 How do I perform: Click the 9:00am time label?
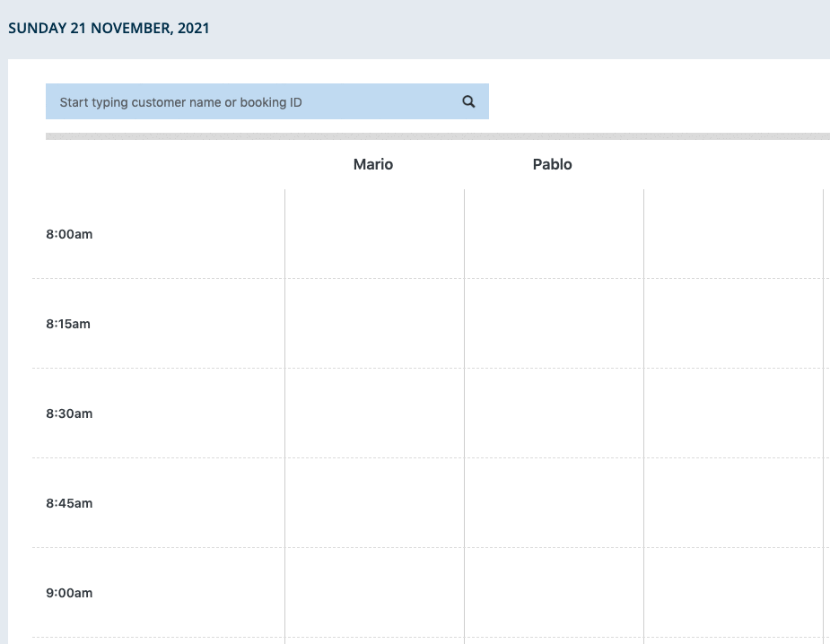point(69,593)
